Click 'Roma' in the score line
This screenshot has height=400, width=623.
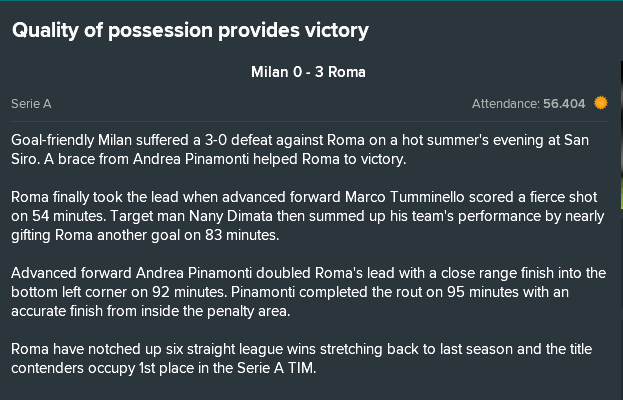(x=347, y=72)
